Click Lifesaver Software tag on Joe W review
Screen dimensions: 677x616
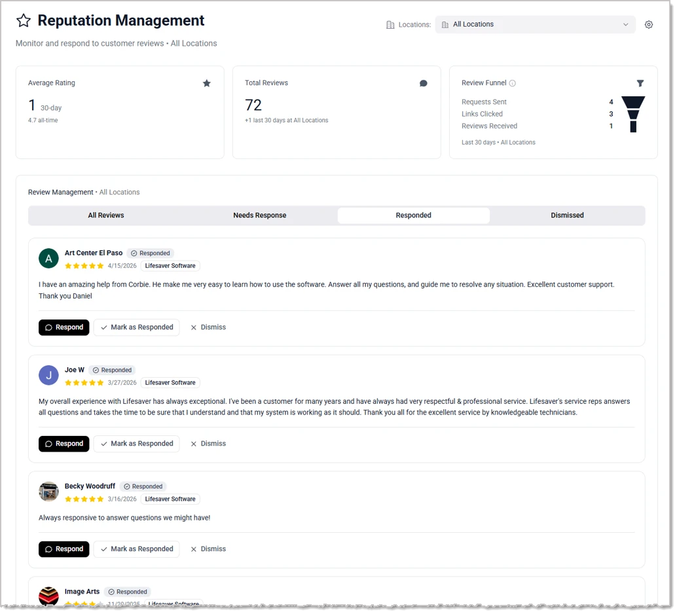tap(171, 384)
